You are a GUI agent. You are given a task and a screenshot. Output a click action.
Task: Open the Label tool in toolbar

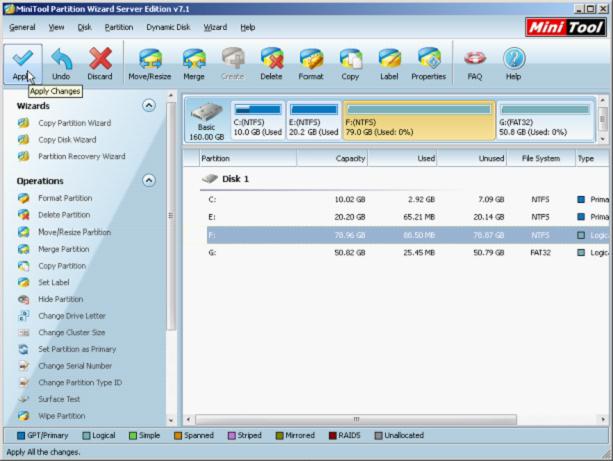[x=389, y=65]
